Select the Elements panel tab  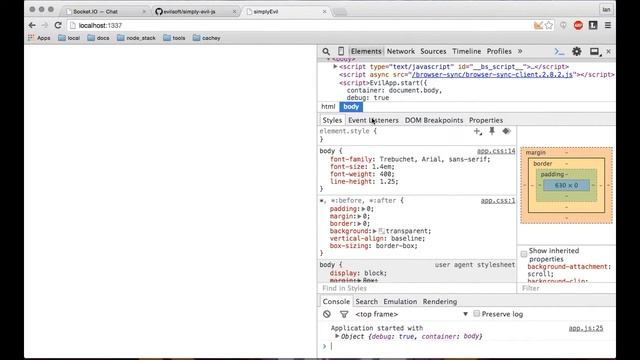tap(366, 51)
